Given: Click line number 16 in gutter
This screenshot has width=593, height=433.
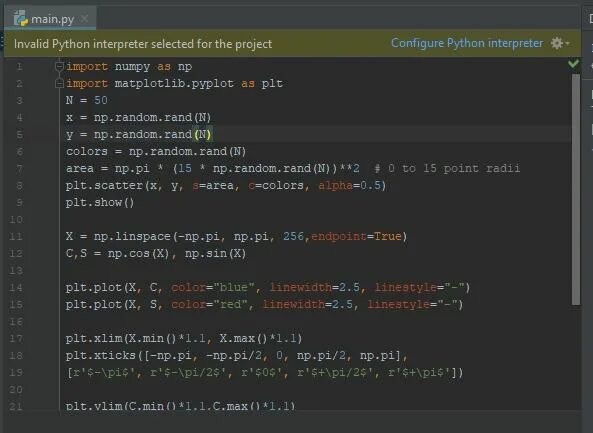Looking at the screenshot, I should click(16, 322).
